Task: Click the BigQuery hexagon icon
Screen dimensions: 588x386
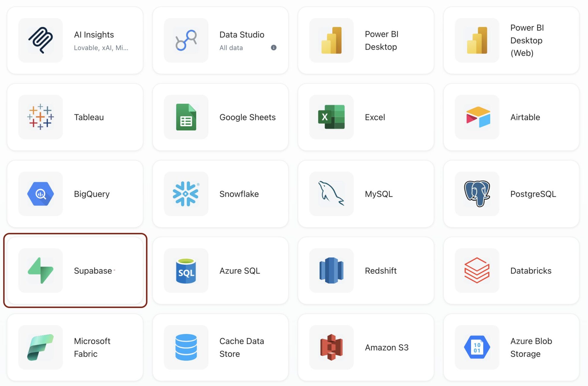Action: tap(41, 194)
